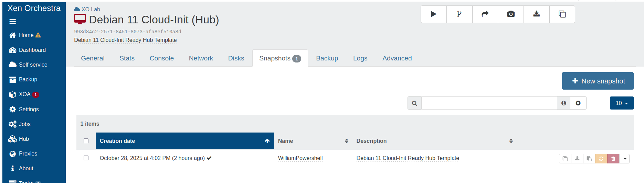Clear the search filter with the X icon
The image size is (644, 183).
(x=578, y=103)
